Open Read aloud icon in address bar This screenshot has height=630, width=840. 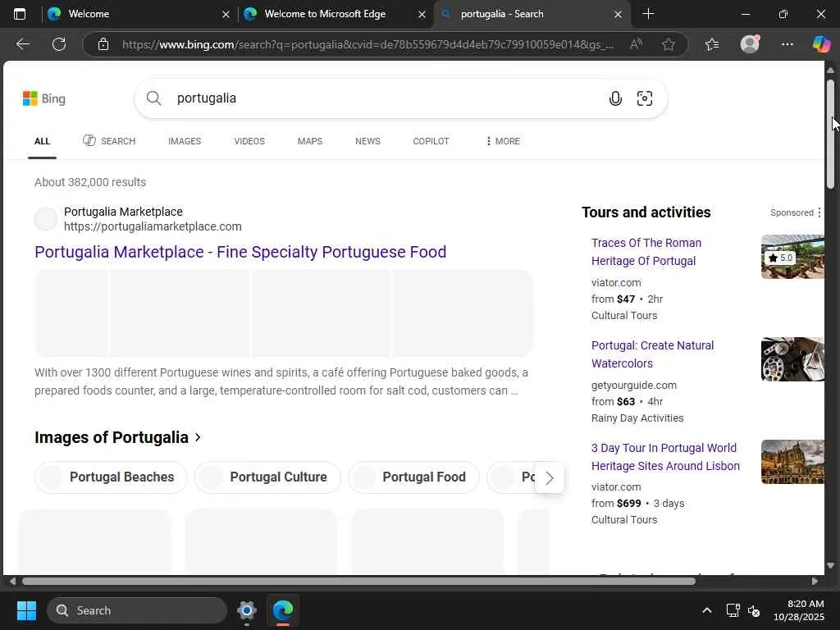coord(636,44)
